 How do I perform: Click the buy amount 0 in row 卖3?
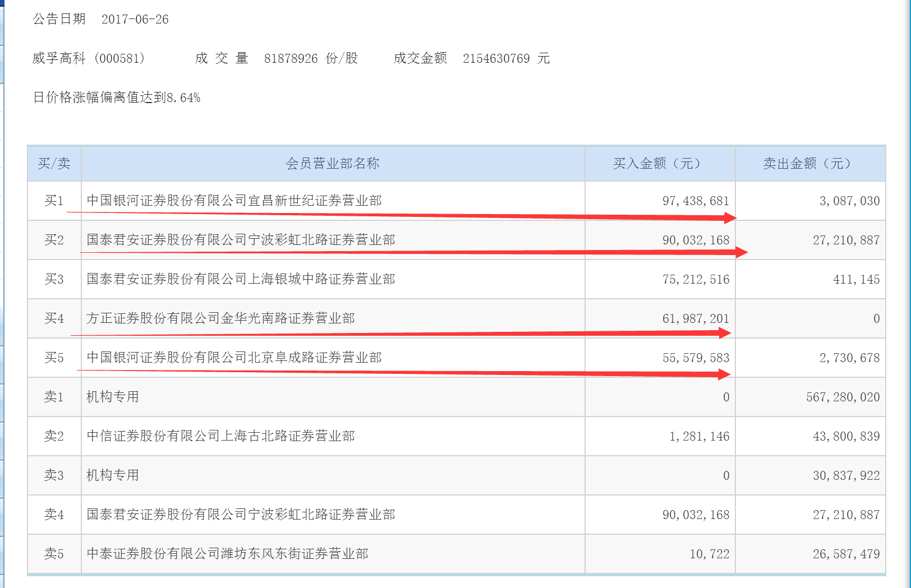726,475
